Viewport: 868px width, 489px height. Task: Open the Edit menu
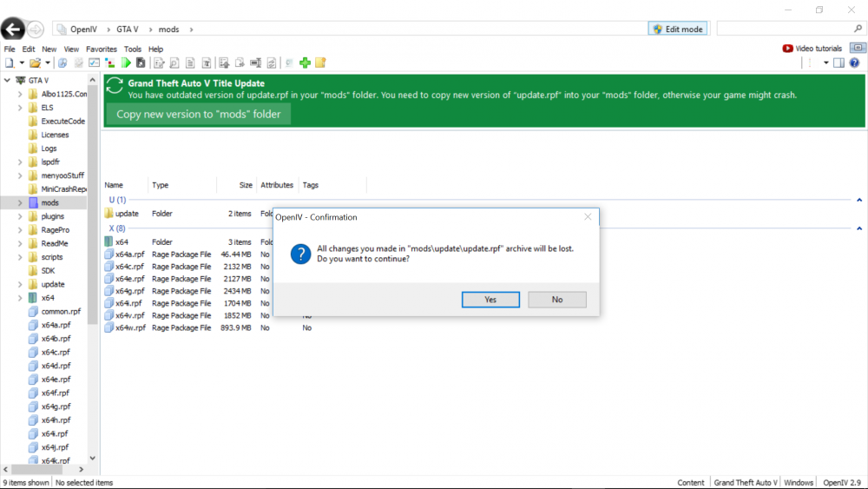tap(29, 49)
